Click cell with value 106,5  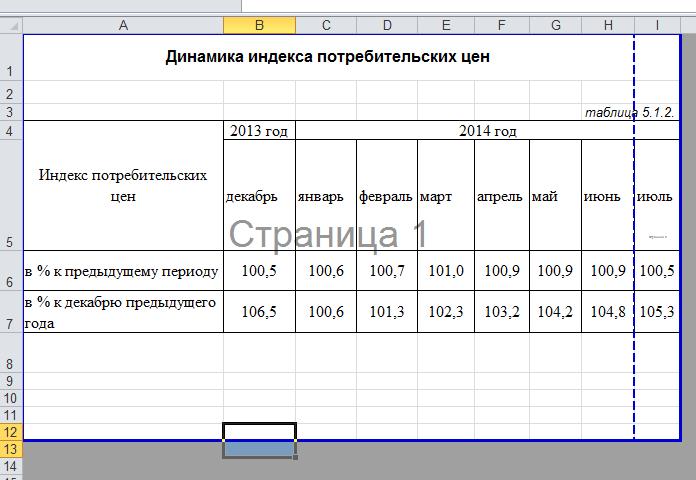click(x=259, y=312)
